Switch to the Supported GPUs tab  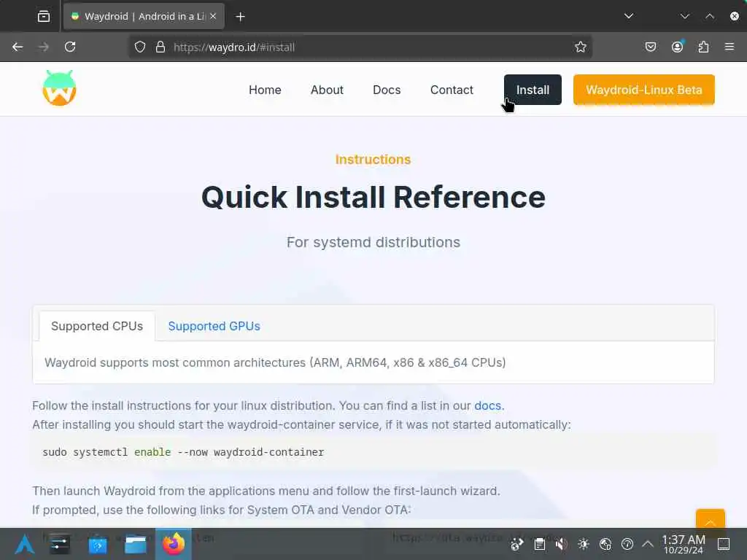(x=214, y=326)
